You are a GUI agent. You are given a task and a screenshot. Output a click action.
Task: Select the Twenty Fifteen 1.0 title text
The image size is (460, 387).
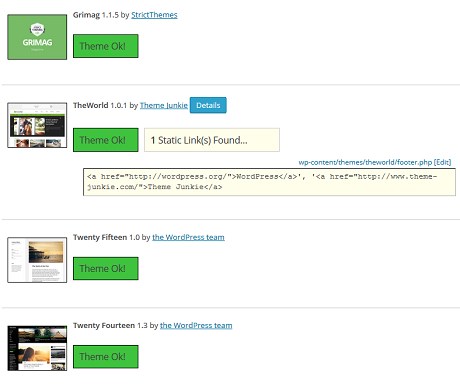[x=106, y=237]
